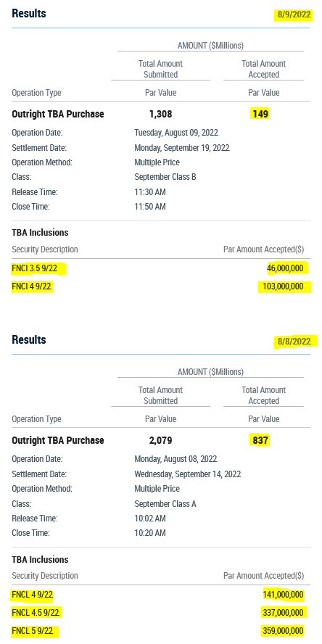Click the 8/9/2022 highlighted date

[294, 15]
